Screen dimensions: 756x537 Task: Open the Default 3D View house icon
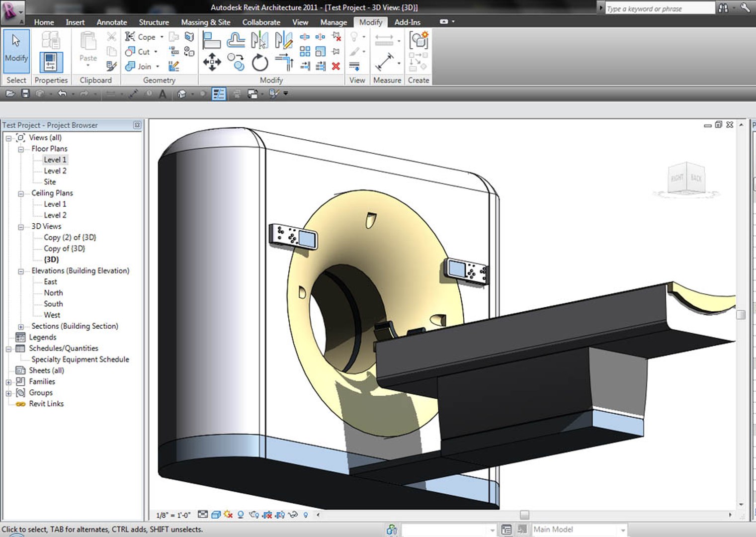[182, 93]
